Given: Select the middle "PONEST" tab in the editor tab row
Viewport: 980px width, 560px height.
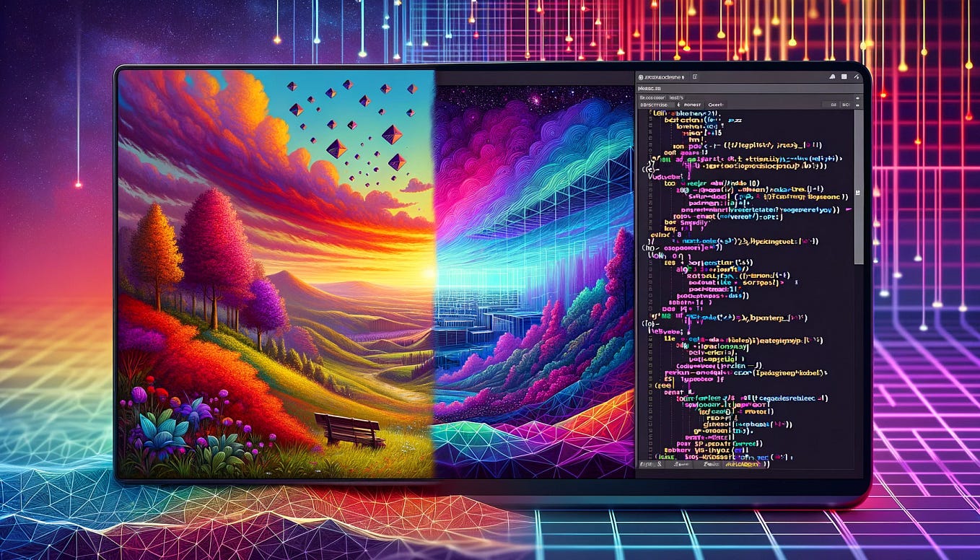Looking at the screenshot, I should (692, 105).
